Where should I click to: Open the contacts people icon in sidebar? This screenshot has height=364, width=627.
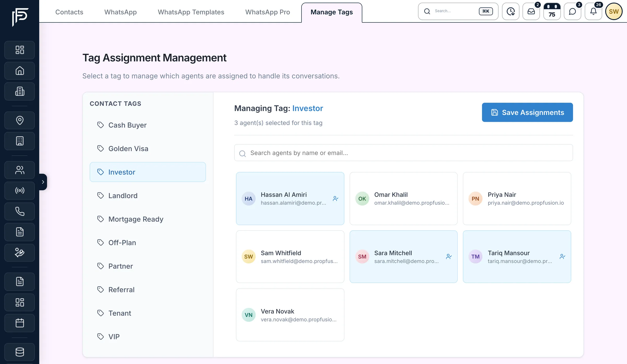(20, 170)
